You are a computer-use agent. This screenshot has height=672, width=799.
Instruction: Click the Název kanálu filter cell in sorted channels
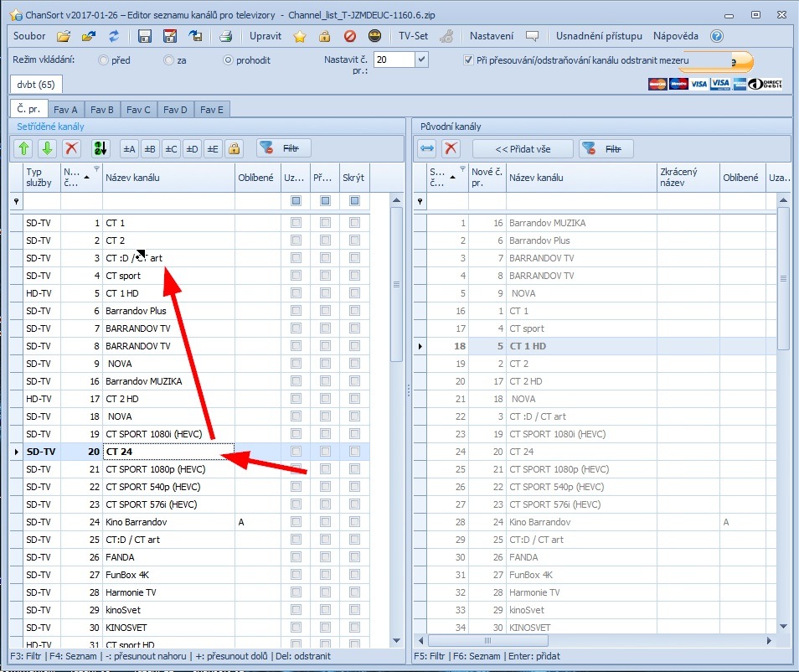coord(168,201)
